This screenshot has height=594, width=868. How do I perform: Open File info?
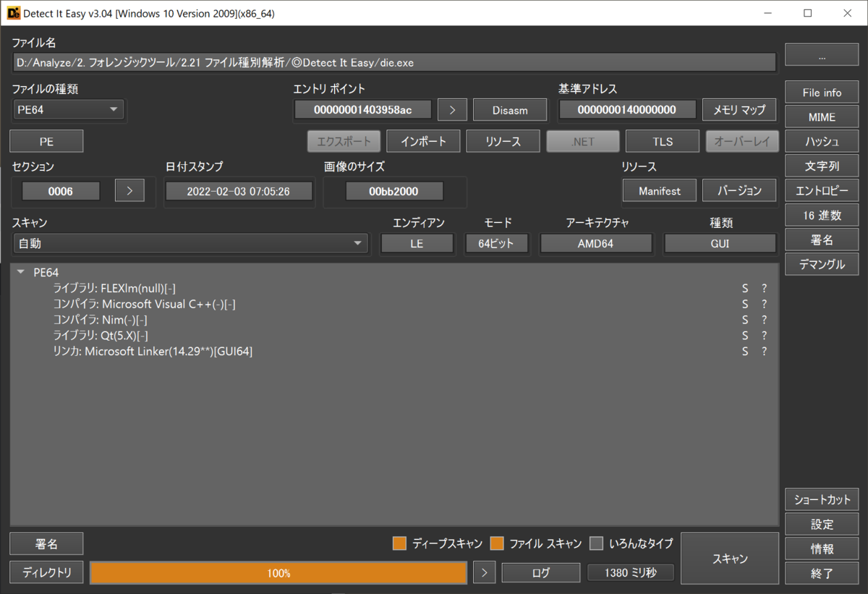pyautogui.click(x=822, y=93)
